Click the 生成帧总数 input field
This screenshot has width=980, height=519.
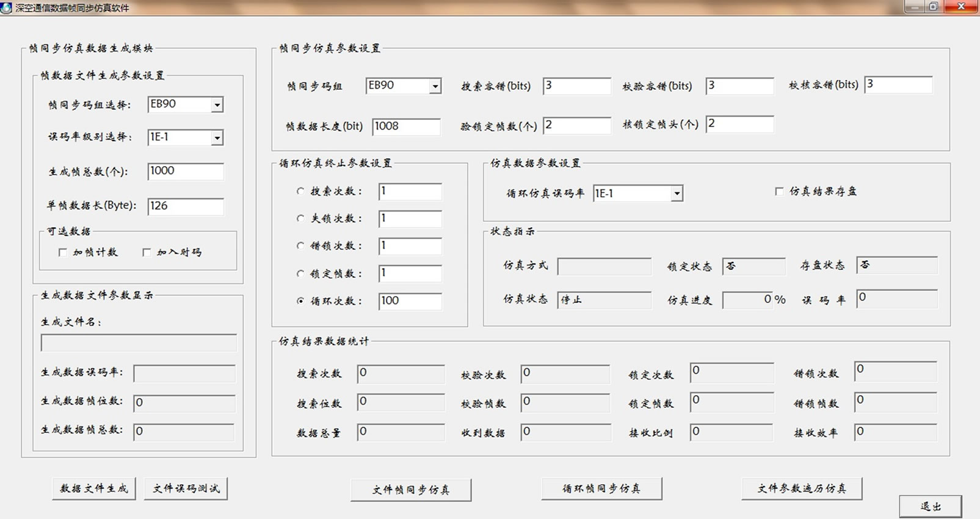pyautogui.click(x=186, y=172)
